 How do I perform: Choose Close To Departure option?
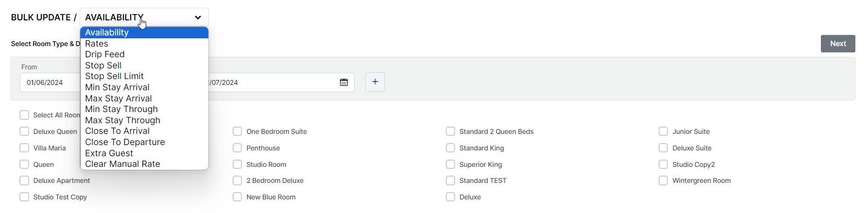(x=125, y=142)
